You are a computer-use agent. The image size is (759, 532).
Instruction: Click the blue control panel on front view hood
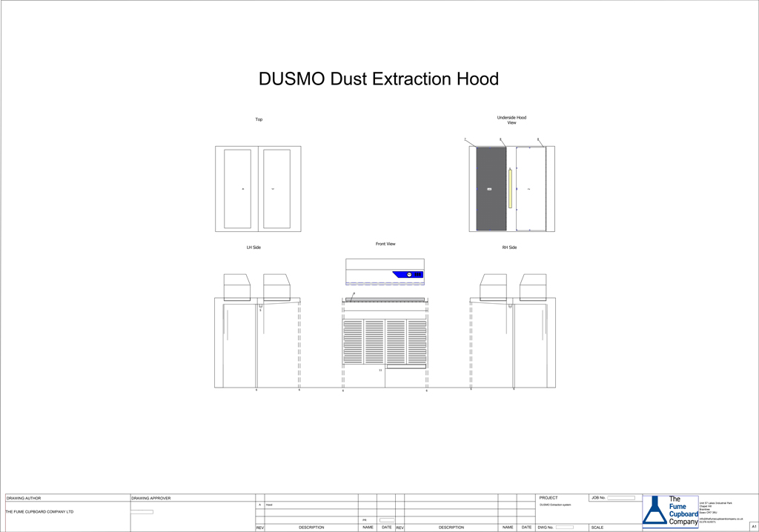(408, 274)
